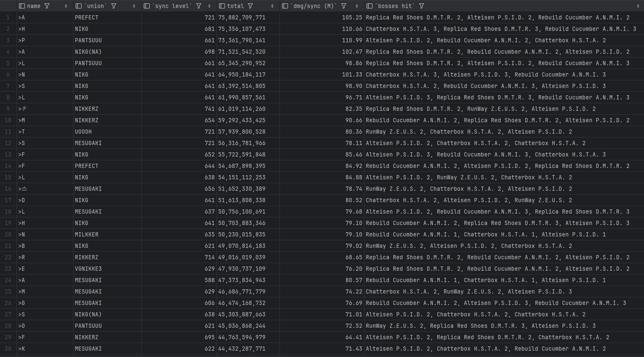Filter the sync level column
Screen dimensions: 644x357
(x=199, y=6)
